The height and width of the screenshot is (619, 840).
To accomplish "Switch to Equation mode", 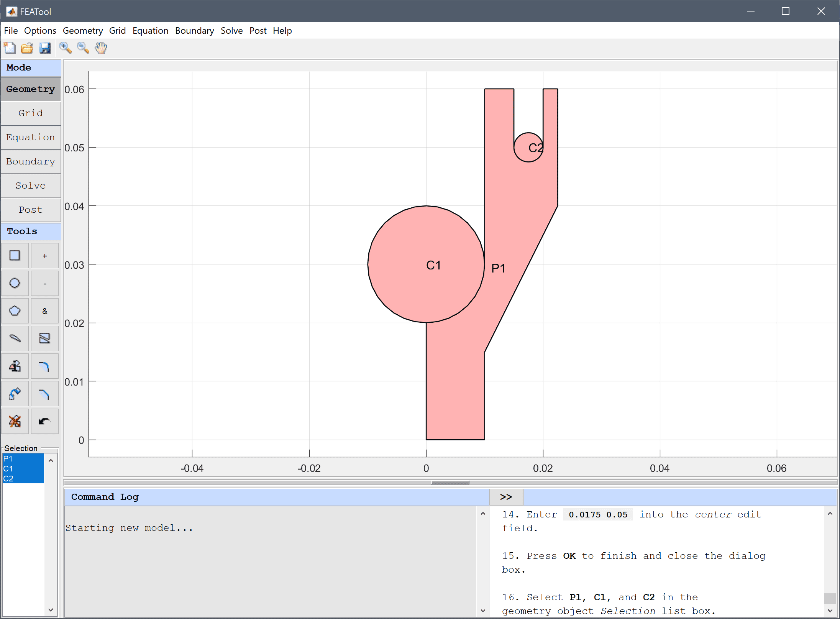I will (x=31, y=137).
